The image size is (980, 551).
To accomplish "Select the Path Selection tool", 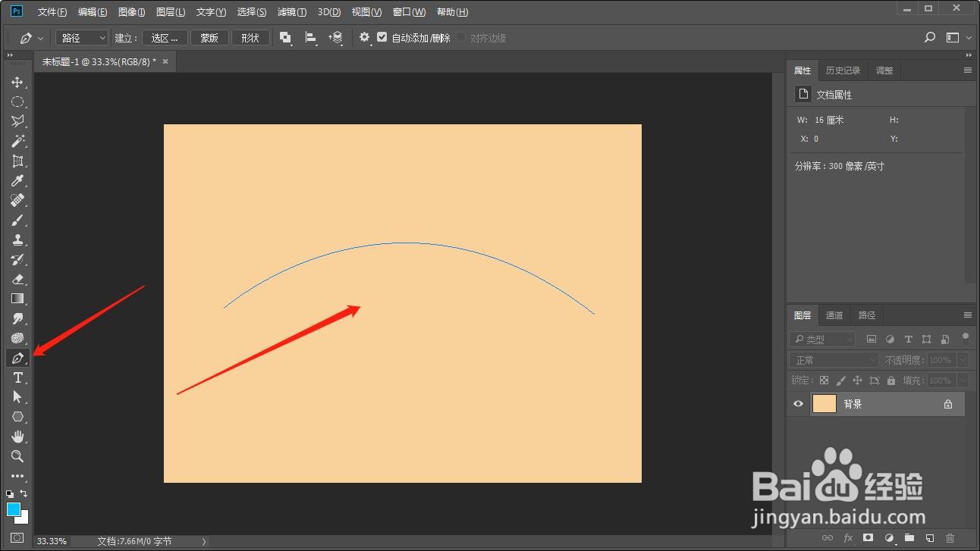I will click(x=17, y=397).
